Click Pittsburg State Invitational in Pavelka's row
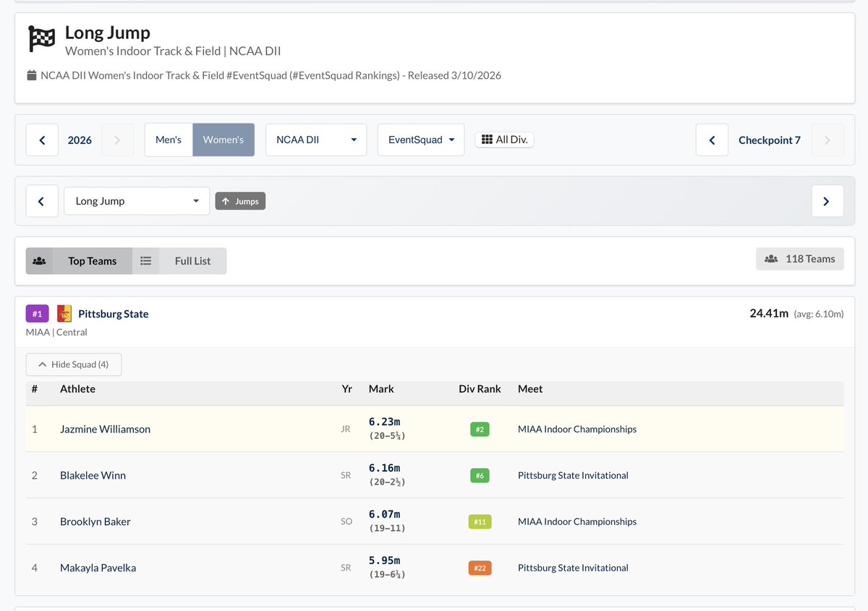The height and width of the screenshot is (611, 868). click(x=573, y=568)
